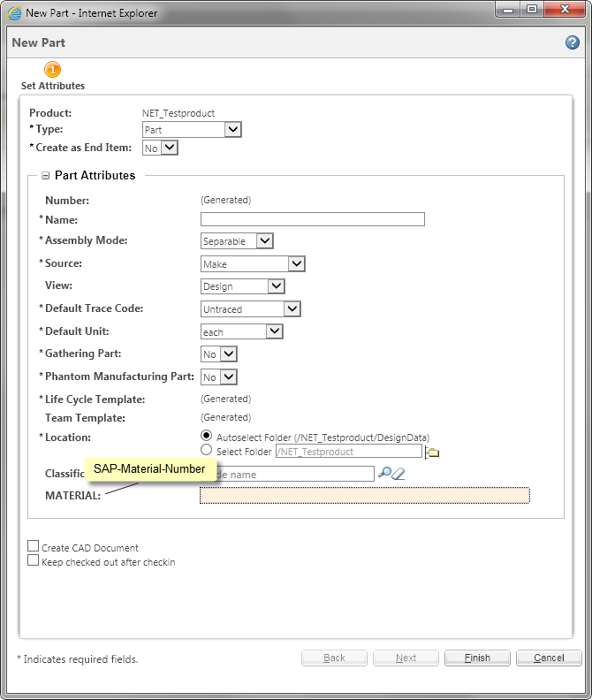Open the Create as End Item dropdown
Viewport: 592px width, 700px height.
pyautogui.click(x=160, y=148)
